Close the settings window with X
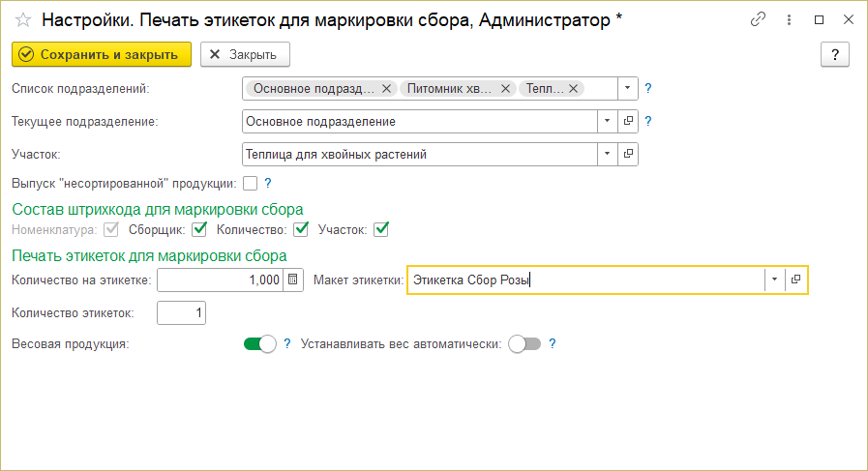The height and width of the screenshot is (471, 868). click(848, 20)
